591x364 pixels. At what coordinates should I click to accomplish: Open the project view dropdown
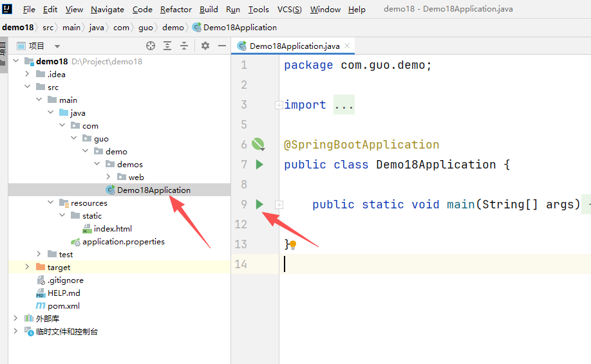[x=57, y=46]
